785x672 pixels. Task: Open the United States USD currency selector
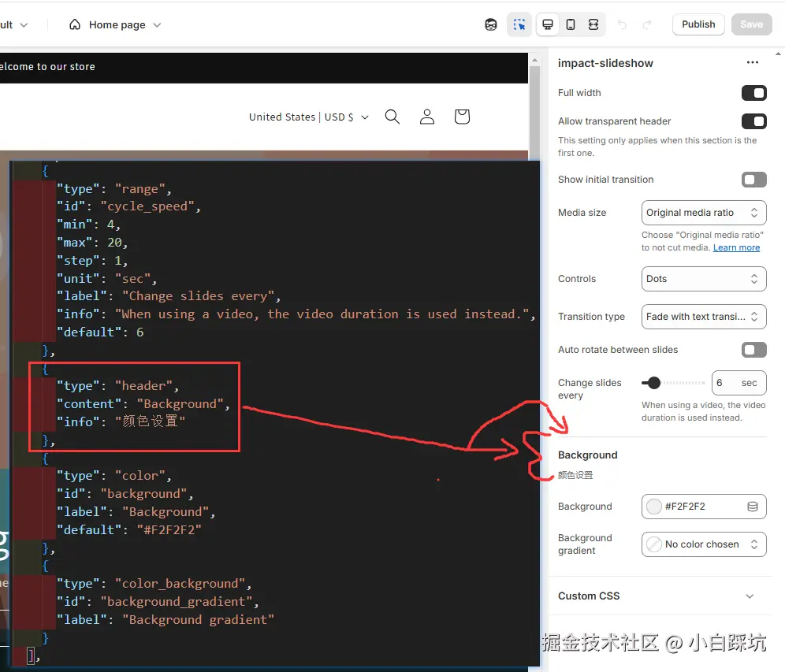(x=308, y=117)
